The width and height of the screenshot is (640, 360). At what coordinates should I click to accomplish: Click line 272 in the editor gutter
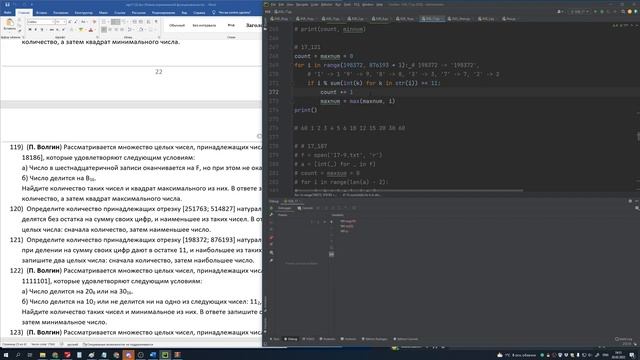tap(274, 92)
